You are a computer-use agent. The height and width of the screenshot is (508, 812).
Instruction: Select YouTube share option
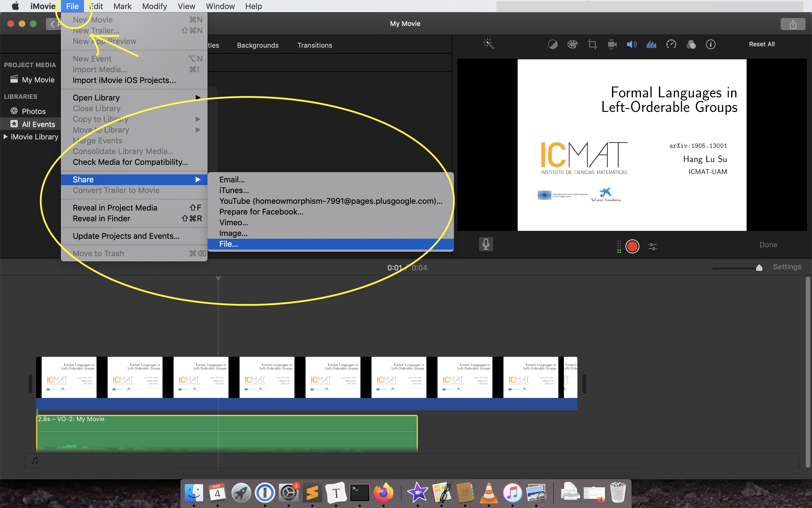coord(330,201)
